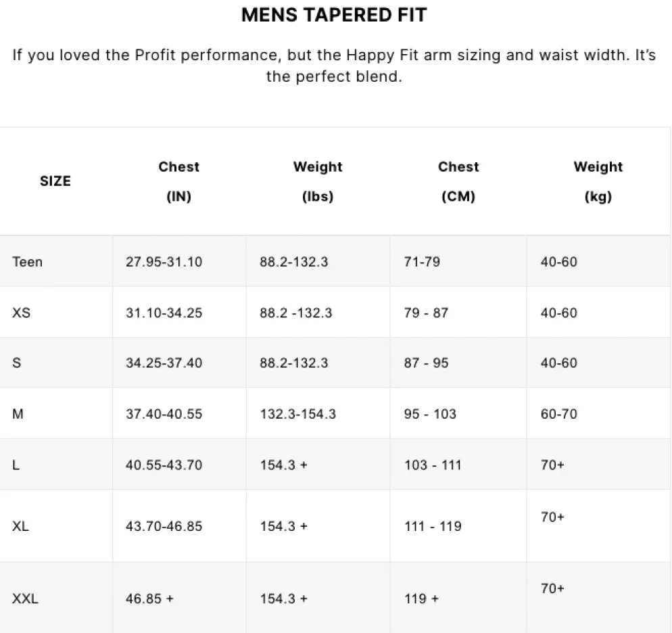
Task: Select the S size row label
Action: (x=17, y=362)
